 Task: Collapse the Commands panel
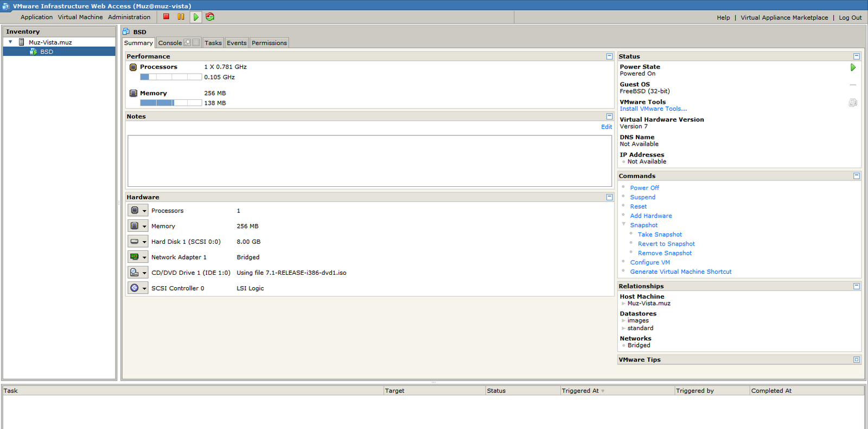857,176
